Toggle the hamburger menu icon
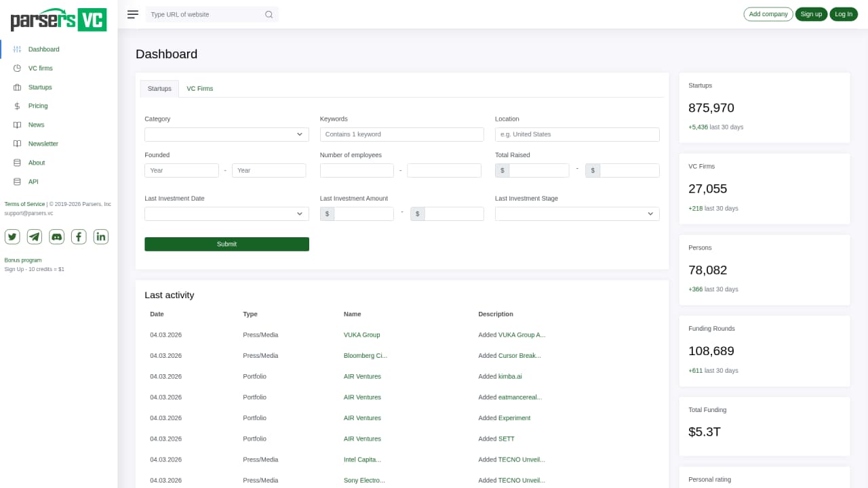 [x=133, y=14]
